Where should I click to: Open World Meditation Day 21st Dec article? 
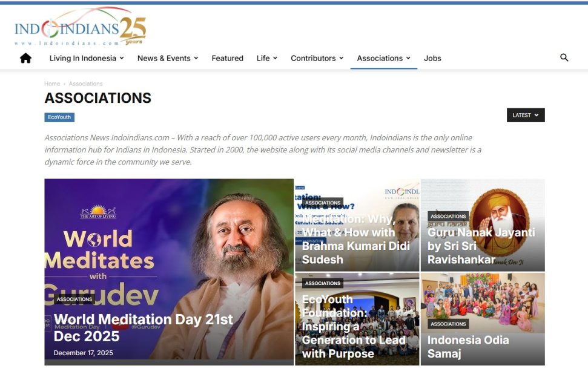(x=144, y=327)
